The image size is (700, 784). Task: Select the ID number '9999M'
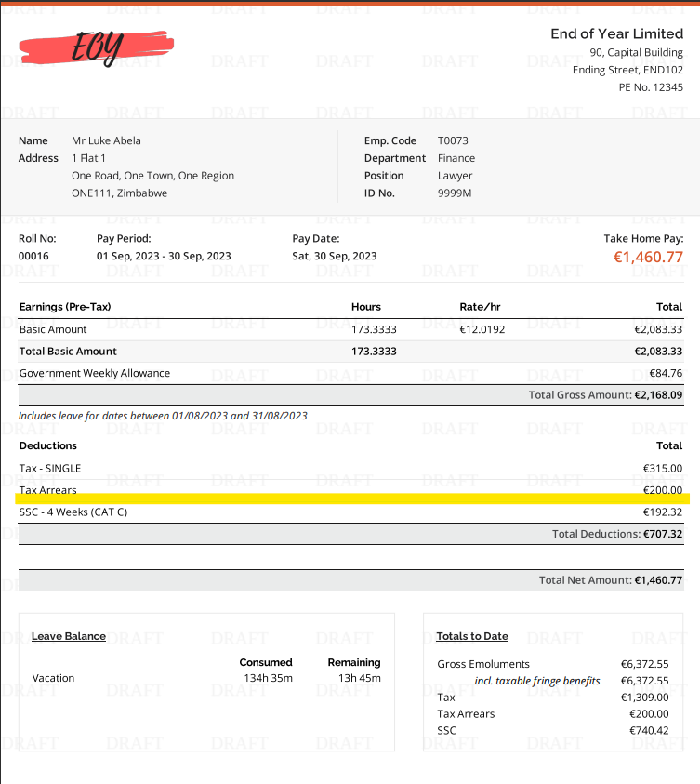click(455, 193)
